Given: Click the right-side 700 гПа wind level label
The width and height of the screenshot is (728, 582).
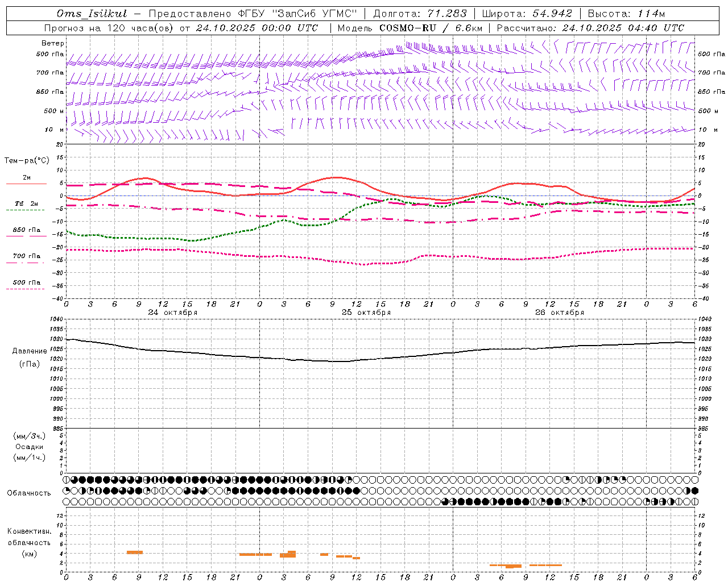Looking at the screenshot, I should click(x=712, y=73).
